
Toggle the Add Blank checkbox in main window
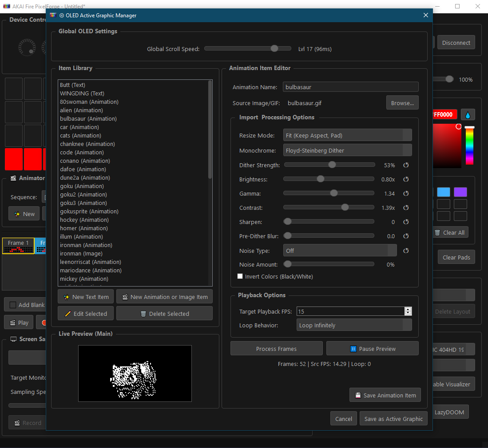(13, 305)
